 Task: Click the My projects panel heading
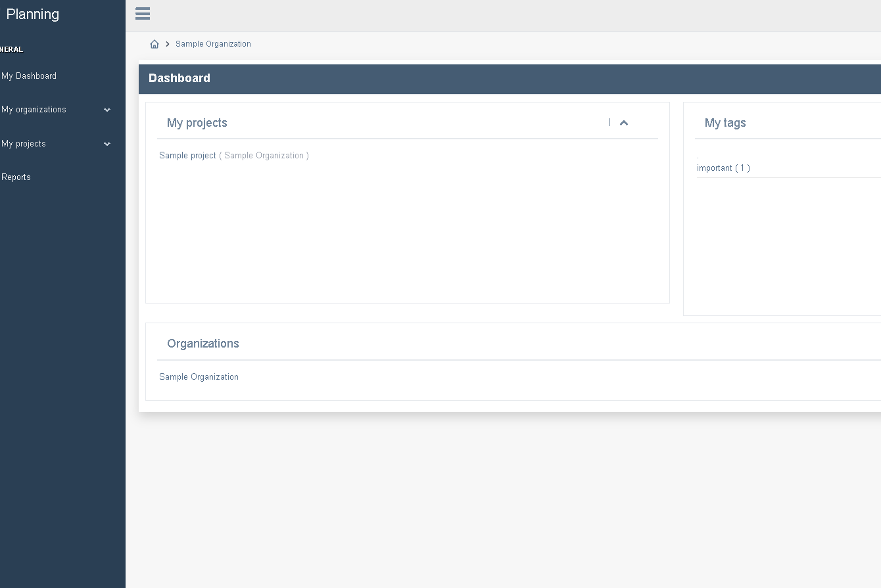(197, 123)
